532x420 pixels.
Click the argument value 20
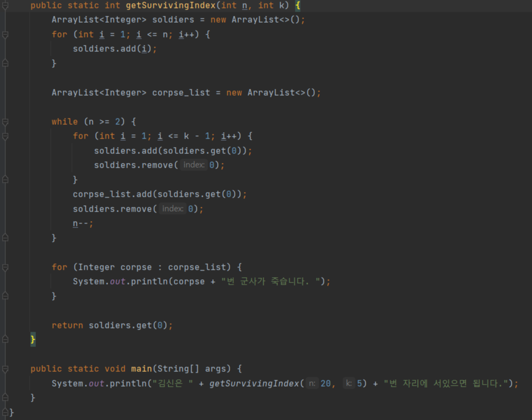click(x=326, y=384)
